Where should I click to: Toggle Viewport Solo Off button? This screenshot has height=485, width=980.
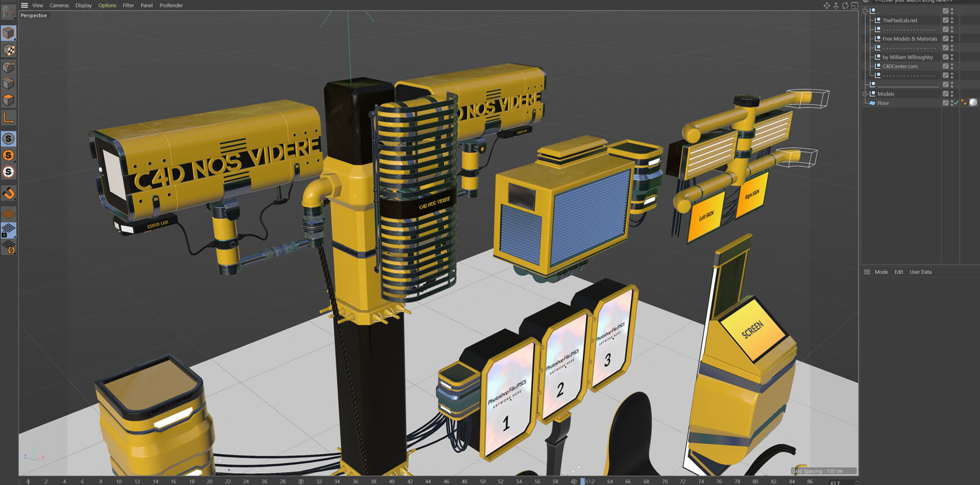tap(8, 139)
